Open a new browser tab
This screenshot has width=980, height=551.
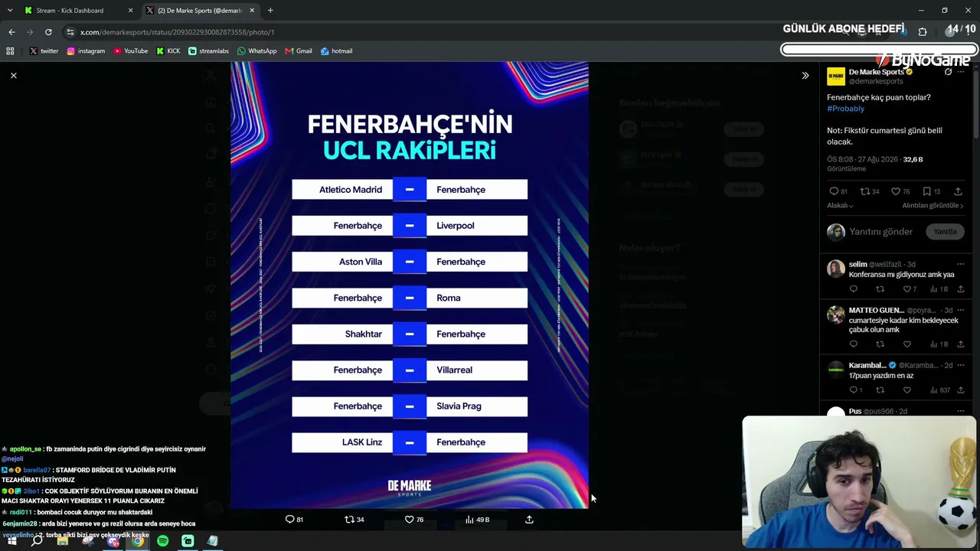tap(270, 11)
